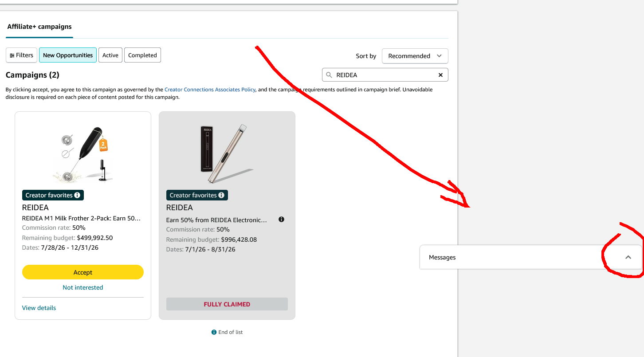Image resolution: width=644 pixels, height=357 pixels.
Task: Click the REIDEA M1 Milk Frother 2-Pack title
Action: [x=81, y=218]
